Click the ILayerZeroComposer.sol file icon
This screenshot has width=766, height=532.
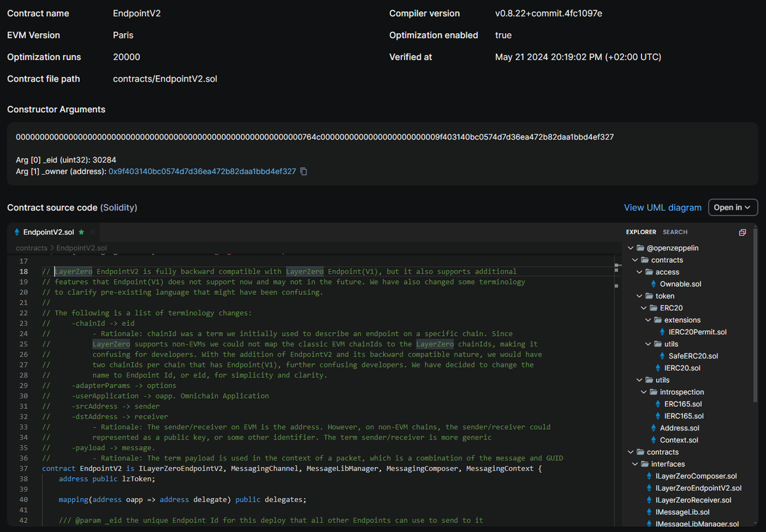(649, 476)
